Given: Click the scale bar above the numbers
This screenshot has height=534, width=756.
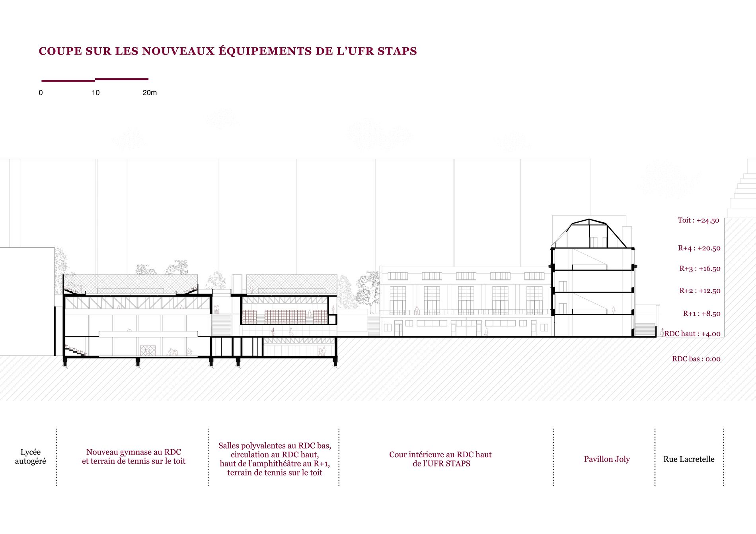Looking at the screenshot, I should coord(95,80).
